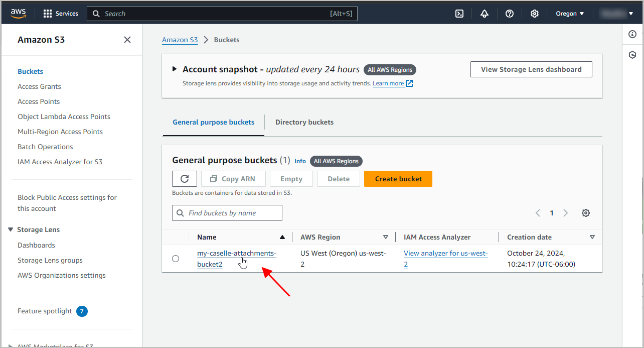Click the October 24, 2024 creation date

pyautogui.click(x=541, y=259)
